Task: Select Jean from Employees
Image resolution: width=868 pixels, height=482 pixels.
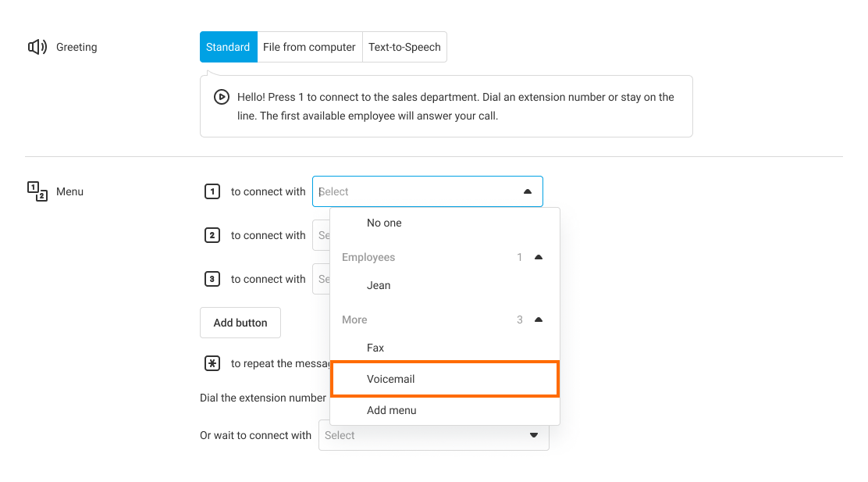Action: (379, 285)
